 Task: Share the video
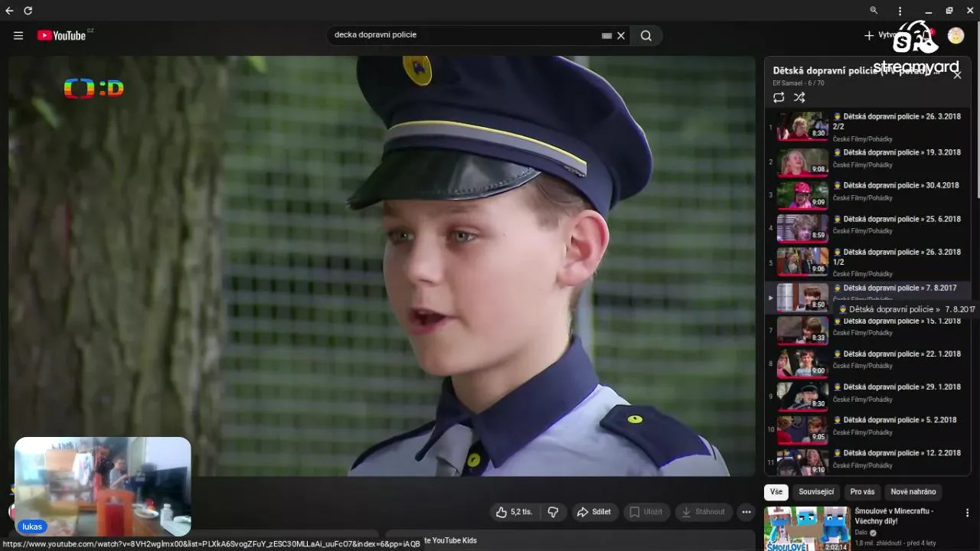[x=594, y=512]
